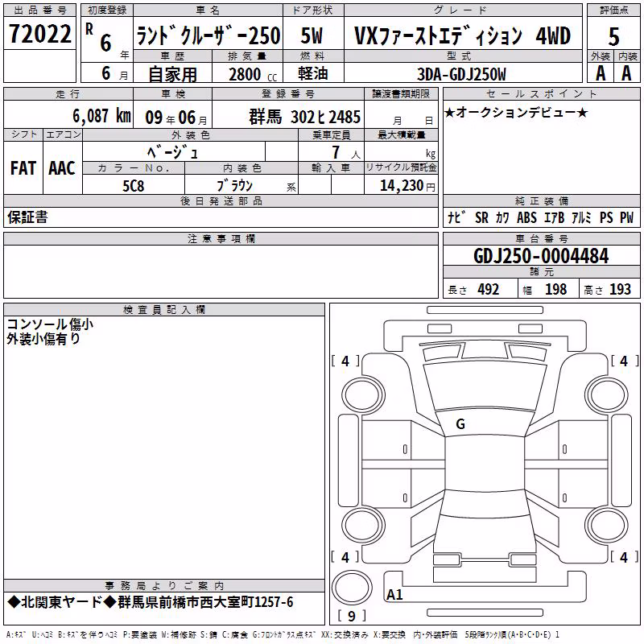Click the air conditioner value AAC
This screenshot has height=644, width=644.
tap(62, 168)
